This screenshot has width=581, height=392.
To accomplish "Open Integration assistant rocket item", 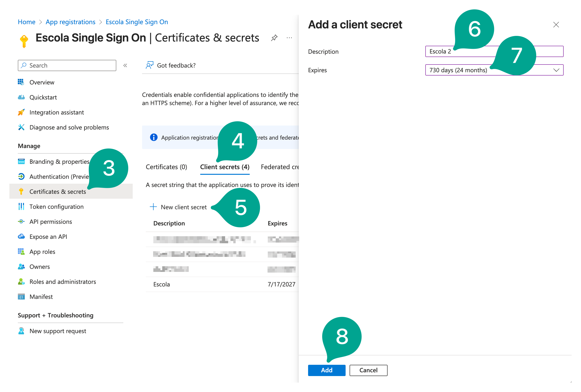I will pos(57,112).
